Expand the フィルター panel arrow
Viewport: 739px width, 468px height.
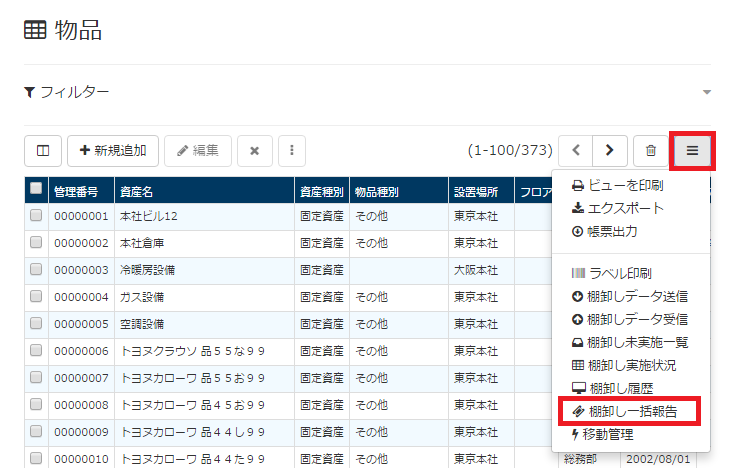click(706, 92)
